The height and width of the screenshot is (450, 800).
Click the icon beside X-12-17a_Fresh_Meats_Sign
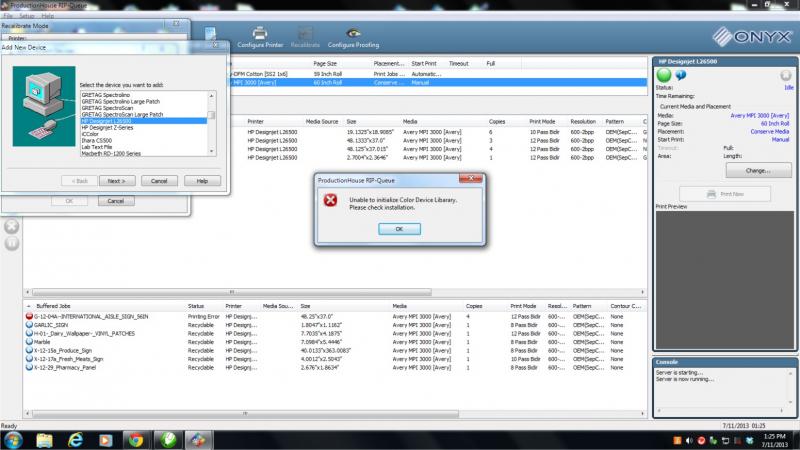pos(30,359)
